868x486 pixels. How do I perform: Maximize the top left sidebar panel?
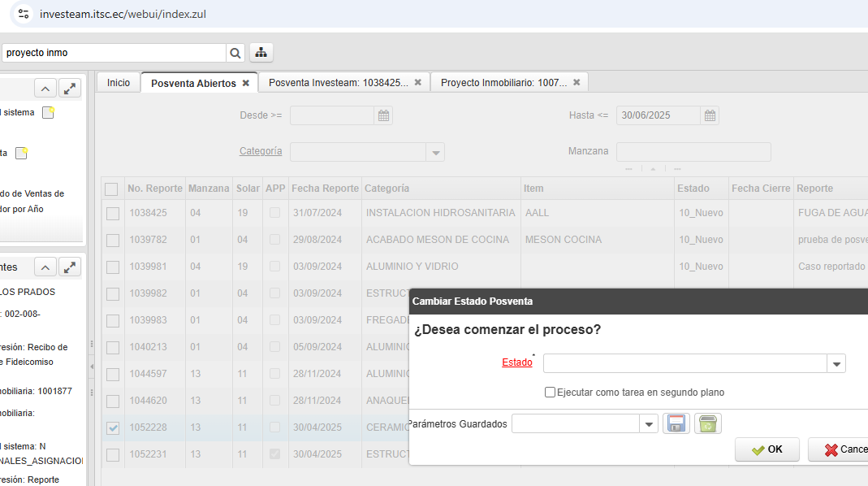click(71, 89)
